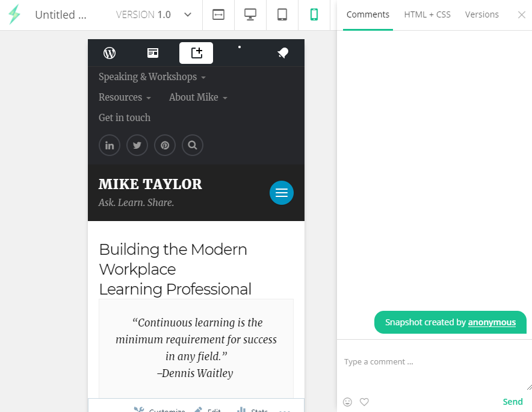532x412 pixels.
Task: Switch to tablet preview mode
Action: tap(282, 14)
